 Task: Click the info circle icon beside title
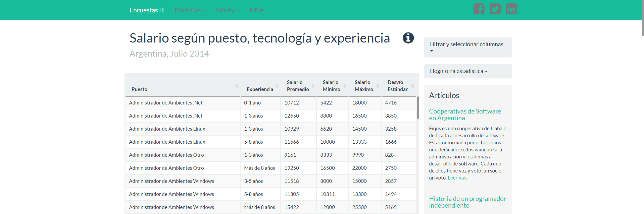[x=408, y=38]
